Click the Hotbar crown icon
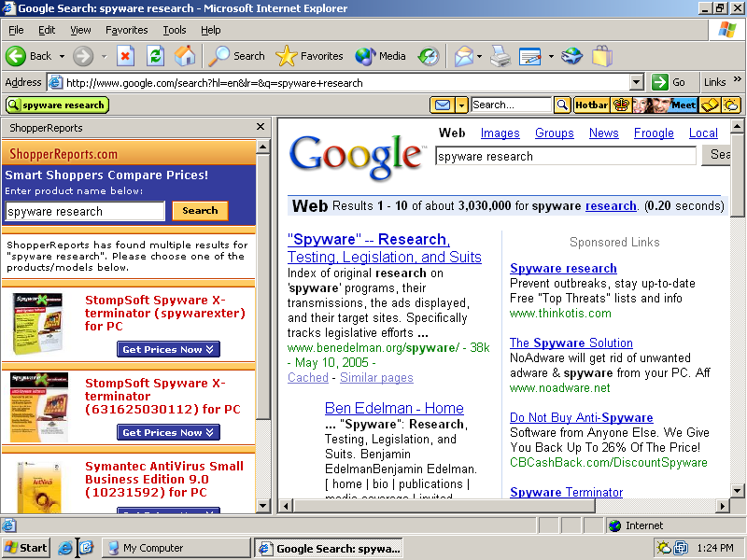This screenshot has height=560, width=747. 621,105
